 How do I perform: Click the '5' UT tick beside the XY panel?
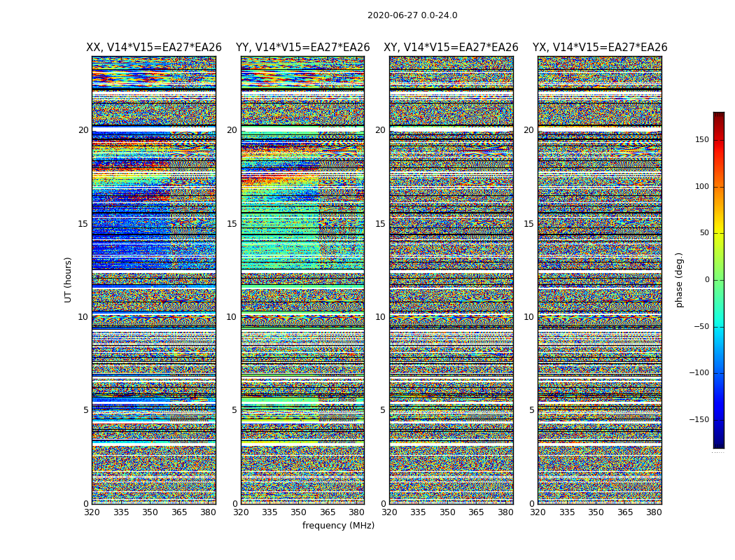tap(383, 410)
